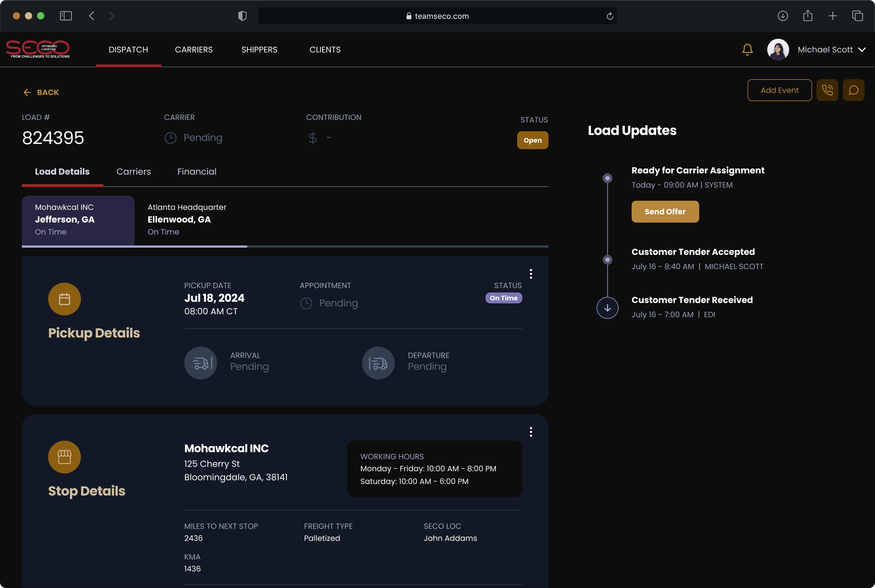The width and height of the screenshot is (875, 588).
Task: Open the Financial tab
Action: click(197, 171)
